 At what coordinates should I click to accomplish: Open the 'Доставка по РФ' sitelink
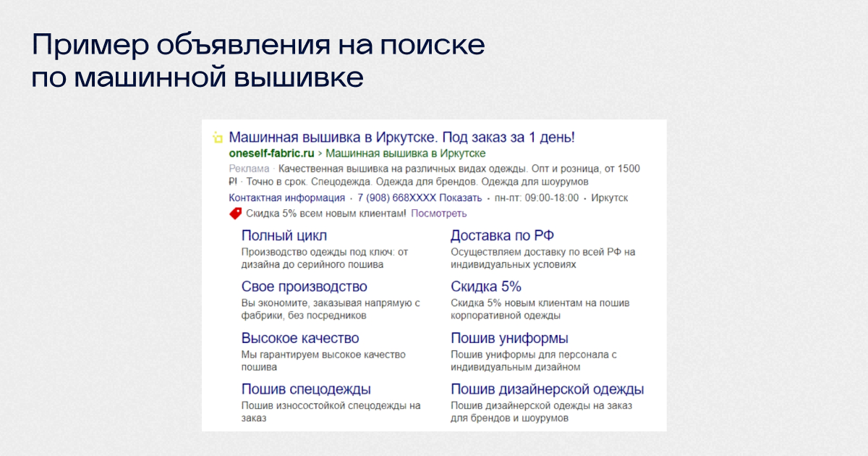pyautogui.click(x=502, y=235)
